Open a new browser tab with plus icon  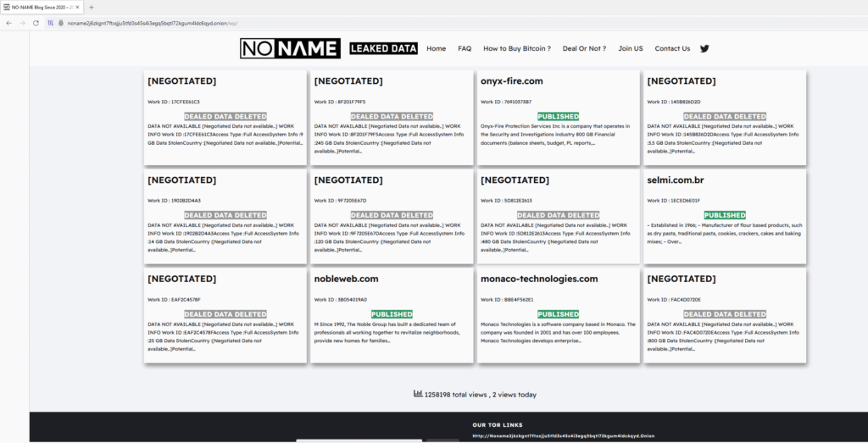tap(92, 7)
